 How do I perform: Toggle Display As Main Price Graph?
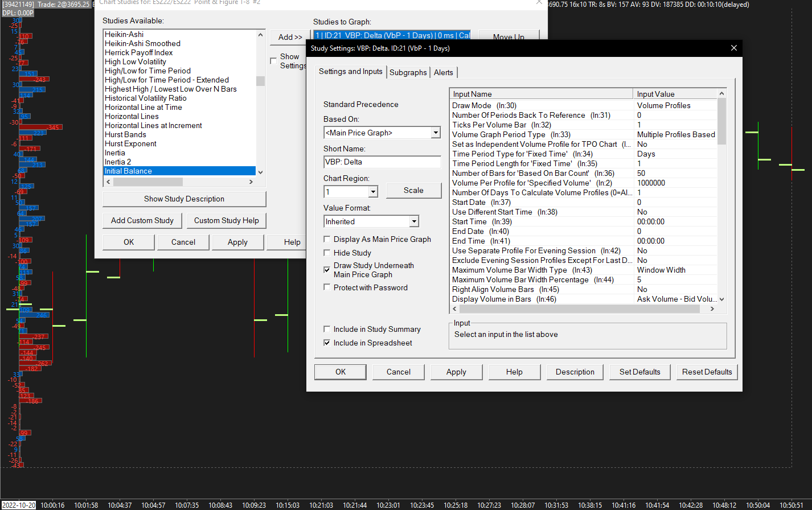point(327,240)
